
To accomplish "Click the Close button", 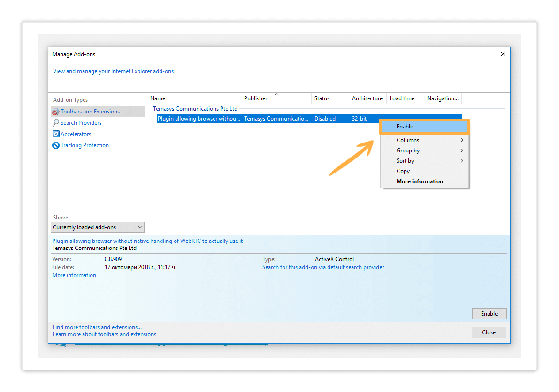I will [x=489, y=332].
